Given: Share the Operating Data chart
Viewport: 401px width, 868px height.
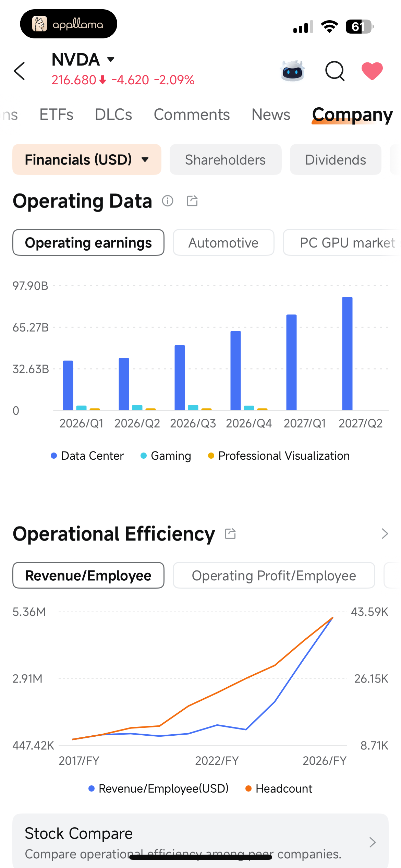Looking at the screenshot, I should 192,201.
